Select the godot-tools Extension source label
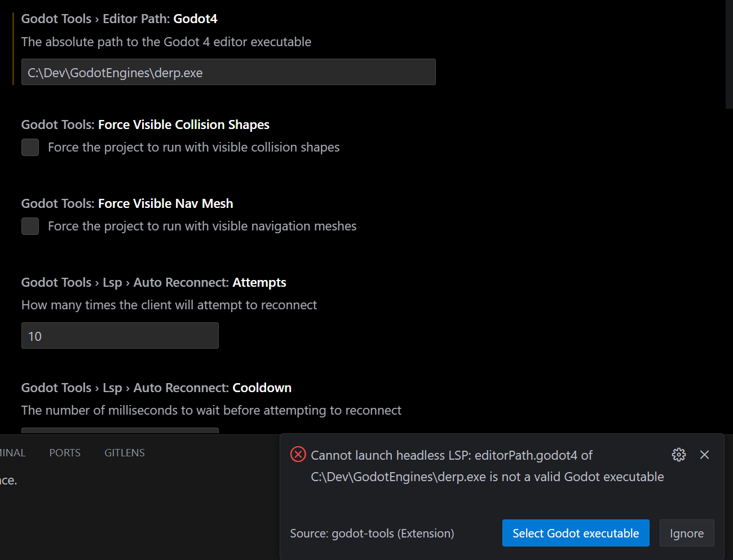Viewport: 733px width, 560px height. 372,533
